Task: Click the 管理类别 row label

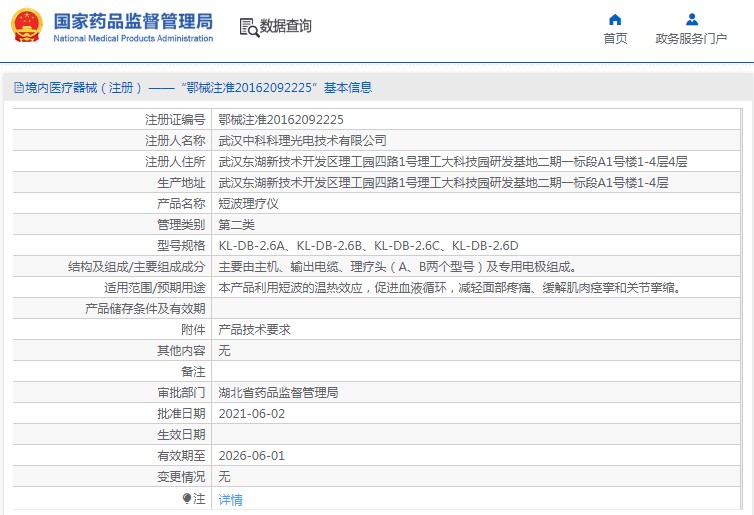Action: point(181,225)
